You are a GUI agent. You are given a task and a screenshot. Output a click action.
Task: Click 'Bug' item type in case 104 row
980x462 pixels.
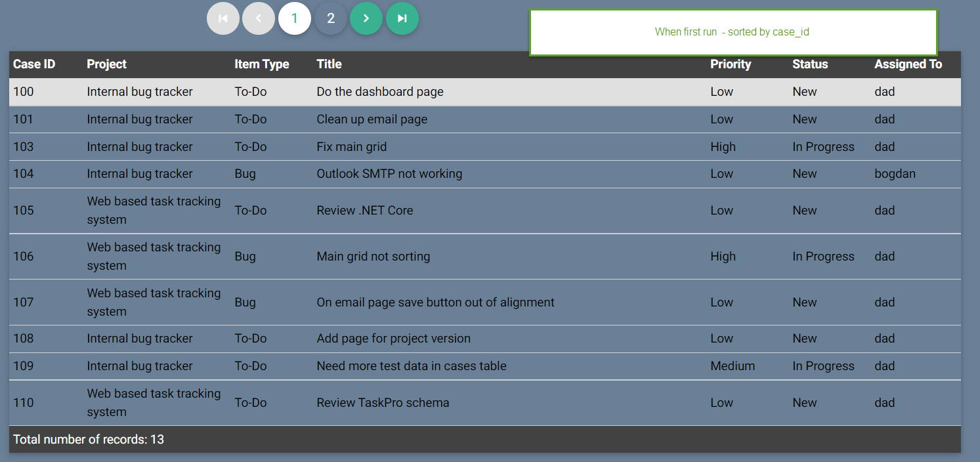(x=245, y=174)
